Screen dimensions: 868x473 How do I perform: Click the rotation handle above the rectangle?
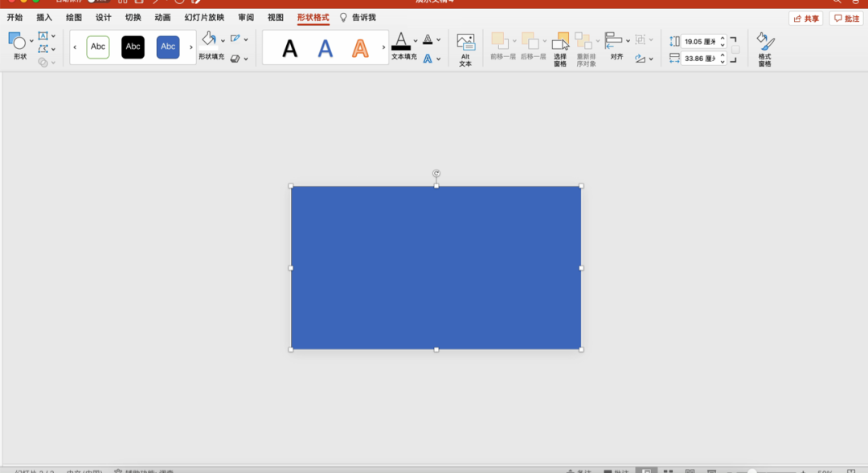point(436,174)
